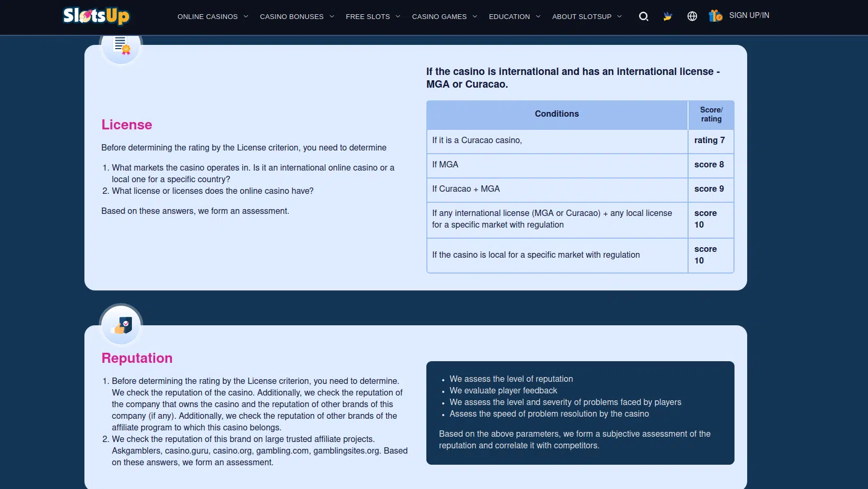Click the SIGN UP/IN link
Viewport: 868px width, 489px height.
tap(749, 15)
